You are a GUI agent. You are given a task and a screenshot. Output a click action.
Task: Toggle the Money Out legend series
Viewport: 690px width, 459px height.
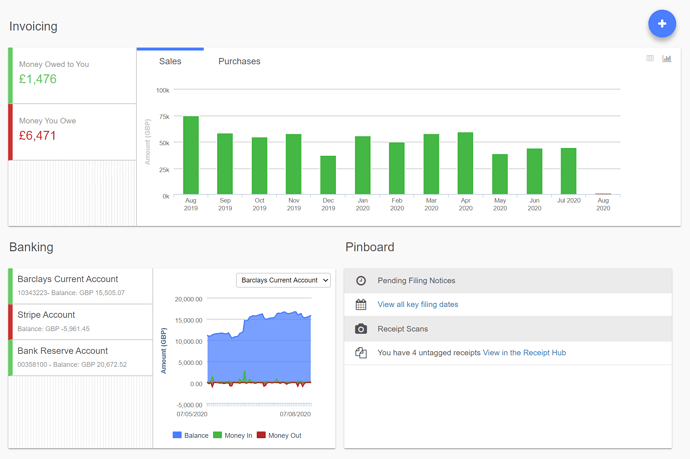click(279, 436)
